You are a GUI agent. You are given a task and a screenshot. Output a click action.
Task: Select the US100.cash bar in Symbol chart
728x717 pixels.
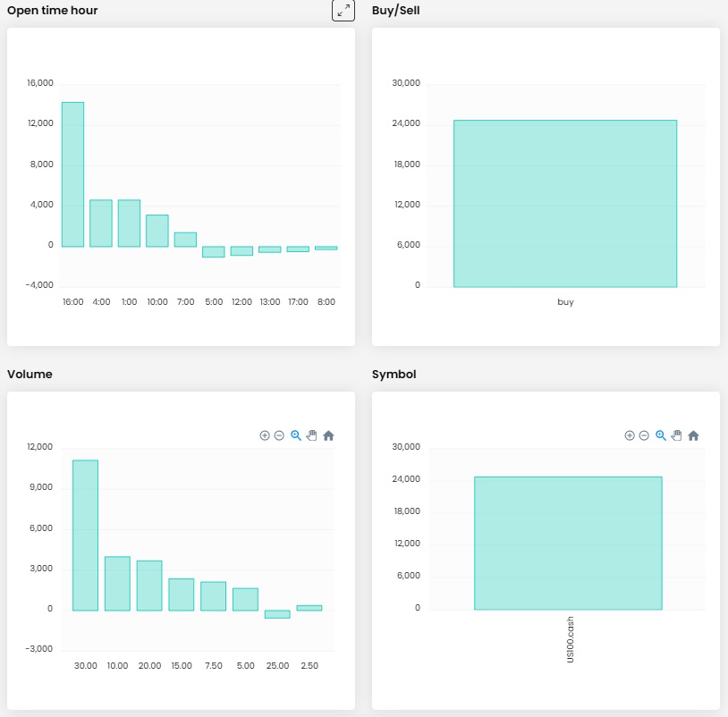pyautogui.click(x=568, y=544)
